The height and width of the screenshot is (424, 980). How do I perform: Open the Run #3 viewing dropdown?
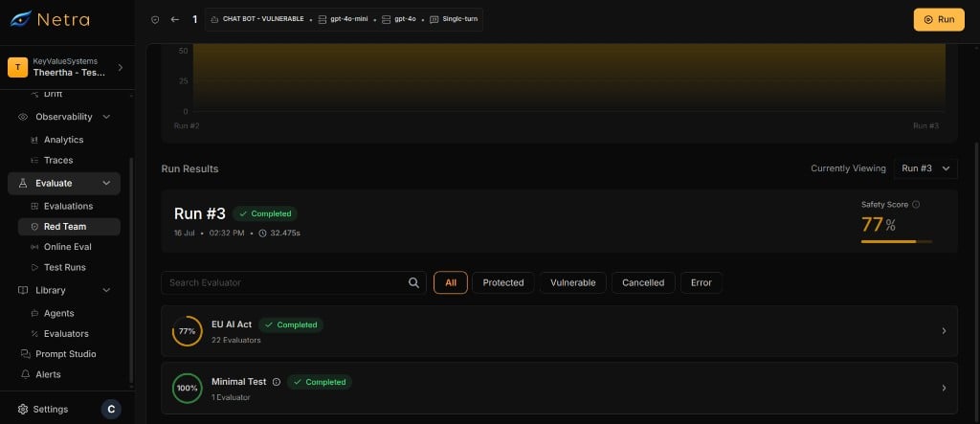925,168
